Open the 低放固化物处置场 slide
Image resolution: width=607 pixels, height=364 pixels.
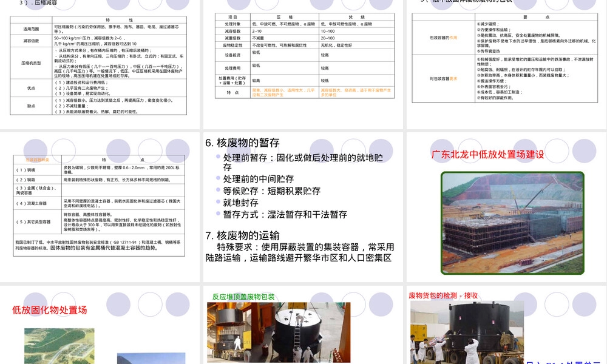coord(100,325)
